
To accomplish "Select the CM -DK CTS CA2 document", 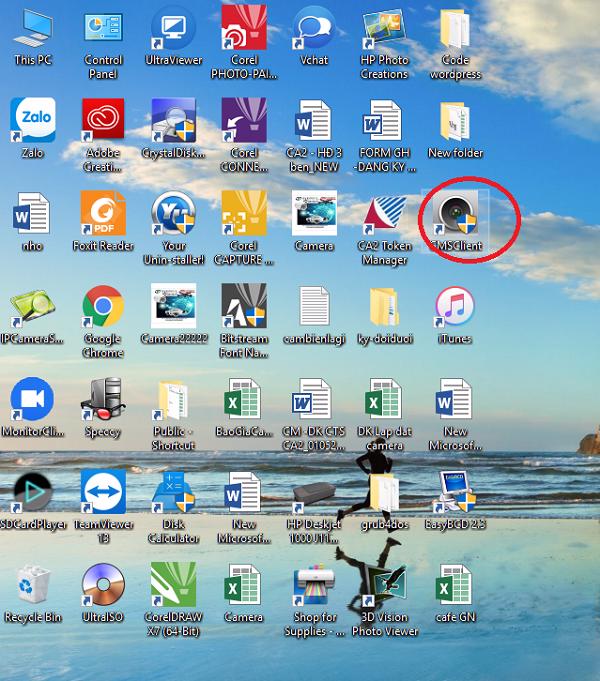I will [x=314, y=399].
